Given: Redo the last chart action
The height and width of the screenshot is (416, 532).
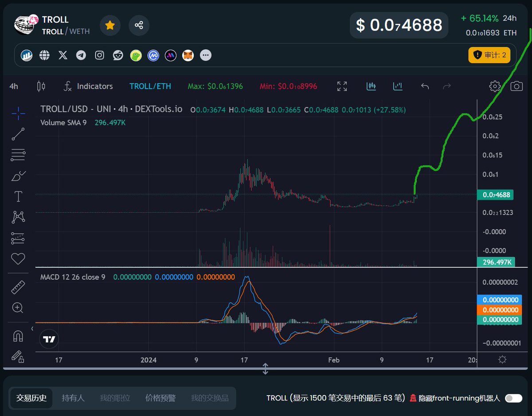Looking at the screenshot, I should pyautogui.click(x=447, y=86).
